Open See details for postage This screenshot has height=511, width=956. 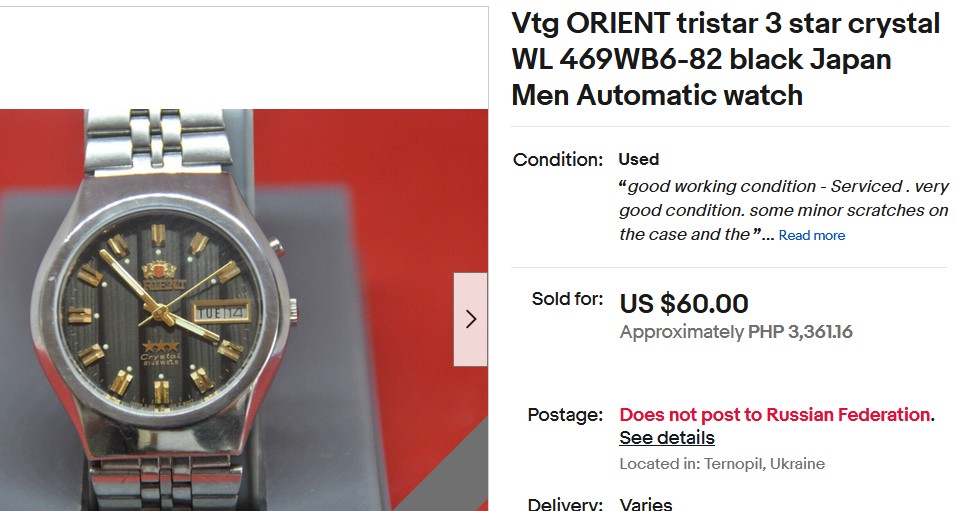[667, 438]
